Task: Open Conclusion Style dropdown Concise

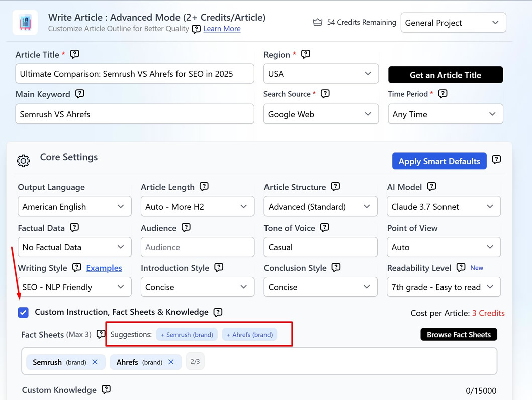Action: [x=321, y=287]
